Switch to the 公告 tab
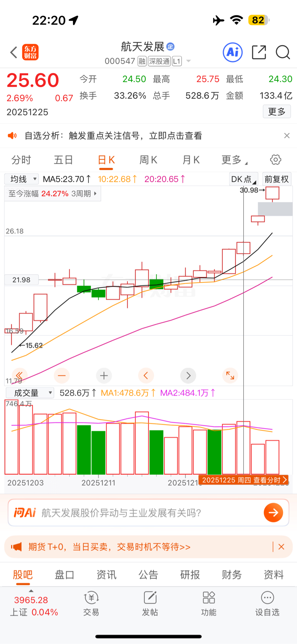Image resolution: width=297 pixels, height=644 pixels. click(148, 575)
